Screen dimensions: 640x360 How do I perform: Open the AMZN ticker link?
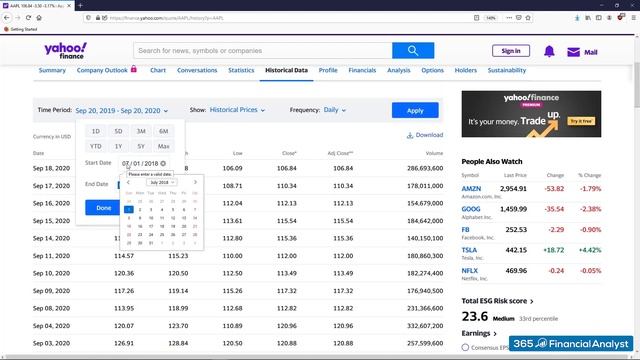(x=471, y=189)
